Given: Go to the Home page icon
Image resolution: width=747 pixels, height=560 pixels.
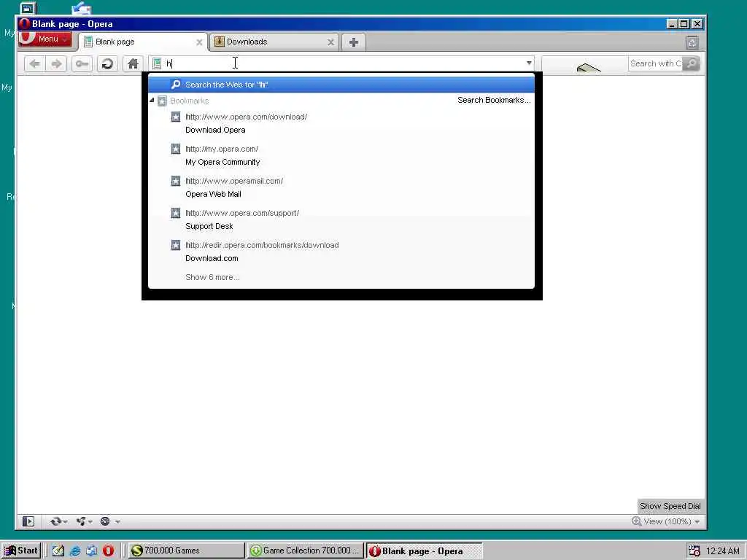Looking at the screenshot, I should pos(133,64).
